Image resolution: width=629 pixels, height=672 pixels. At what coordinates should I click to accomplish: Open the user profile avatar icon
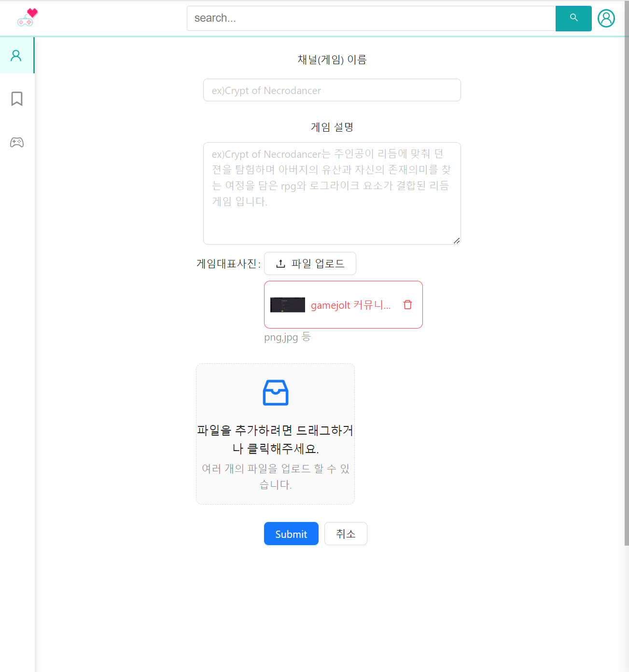click(x=606, y=18)
